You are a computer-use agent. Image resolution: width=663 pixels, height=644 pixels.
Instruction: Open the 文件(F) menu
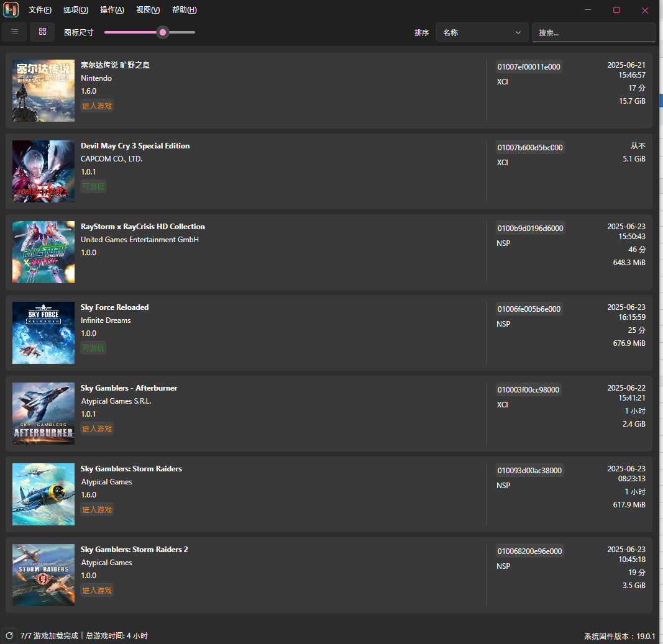click(x=40, y=10)
